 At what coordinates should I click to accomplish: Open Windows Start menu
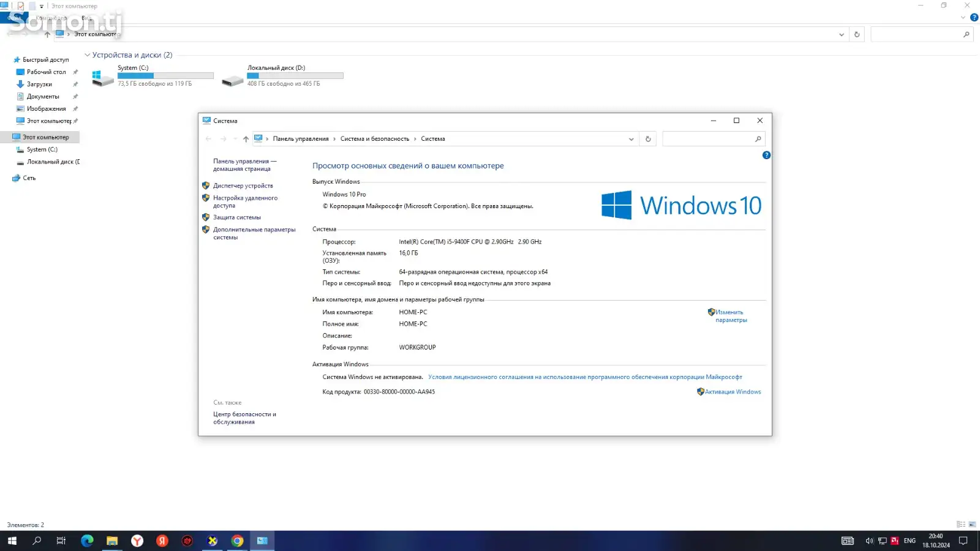pyautogui.click(x=12, y=541)
